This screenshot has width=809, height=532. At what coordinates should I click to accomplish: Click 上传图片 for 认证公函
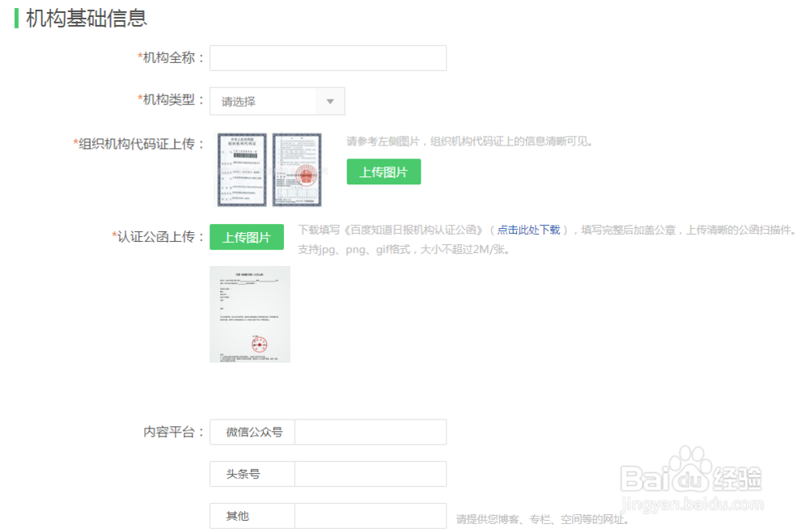point(247,236)
